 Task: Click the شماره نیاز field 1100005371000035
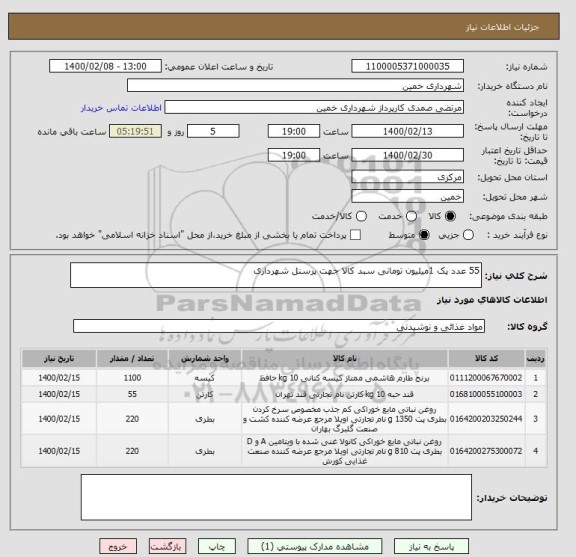point(407,67)
